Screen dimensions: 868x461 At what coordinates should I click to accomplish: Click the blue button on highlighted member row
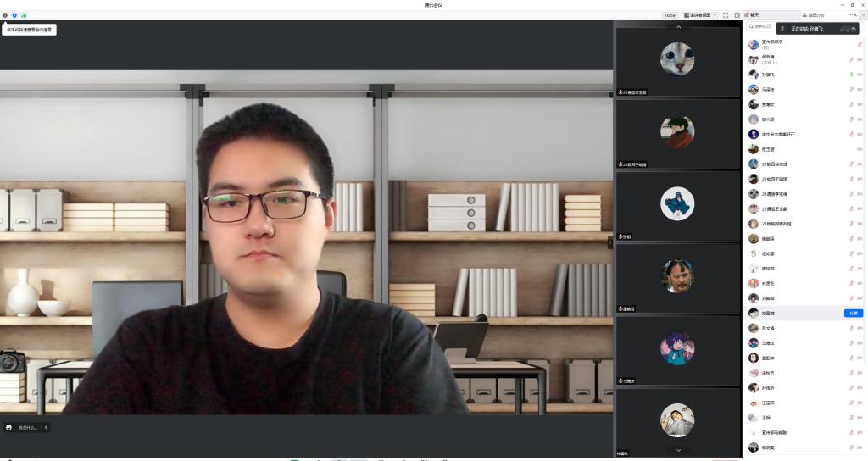click(x=853, y=313)
